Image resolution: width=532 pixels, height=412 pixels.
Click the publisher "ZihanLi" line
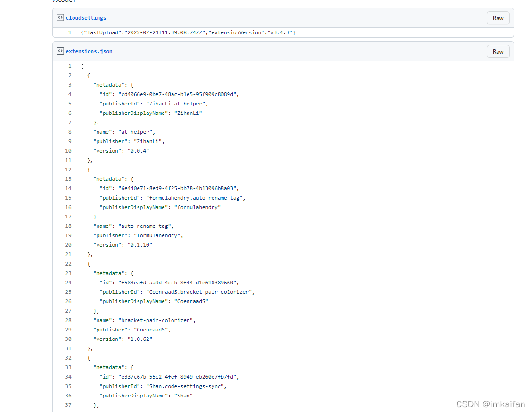tap(129, 141)
